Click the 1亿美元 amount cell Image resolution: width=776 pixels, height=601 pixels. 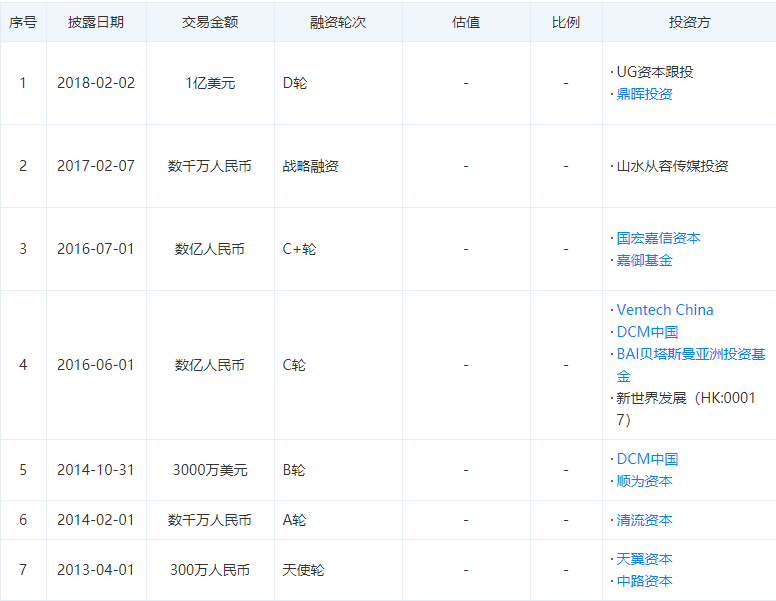(x=210, y=83)
